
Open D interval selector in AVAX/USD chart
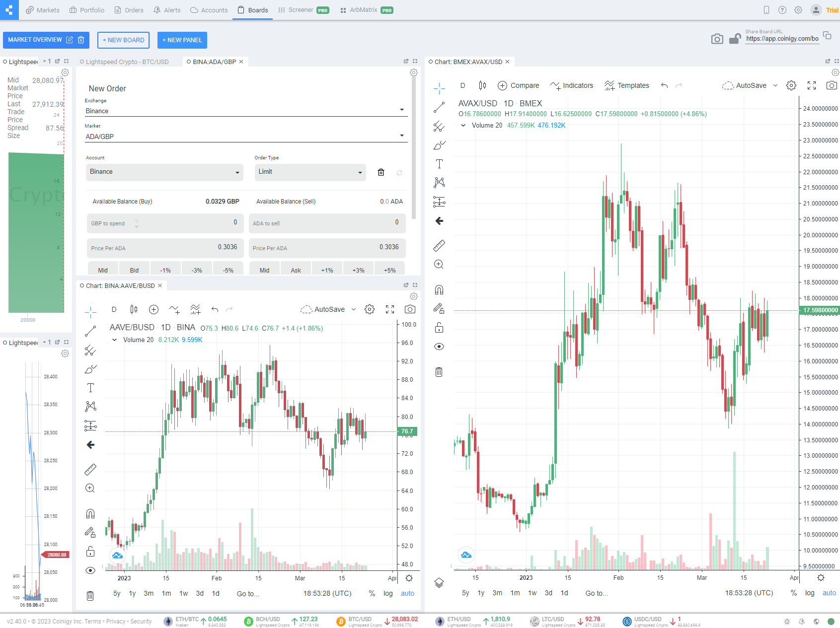[x=462, y=85]
